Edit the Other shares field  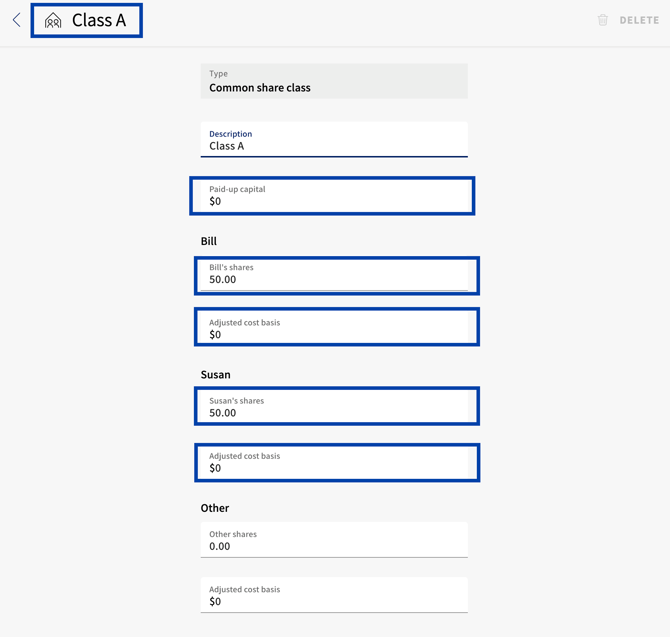click(334, 540)
